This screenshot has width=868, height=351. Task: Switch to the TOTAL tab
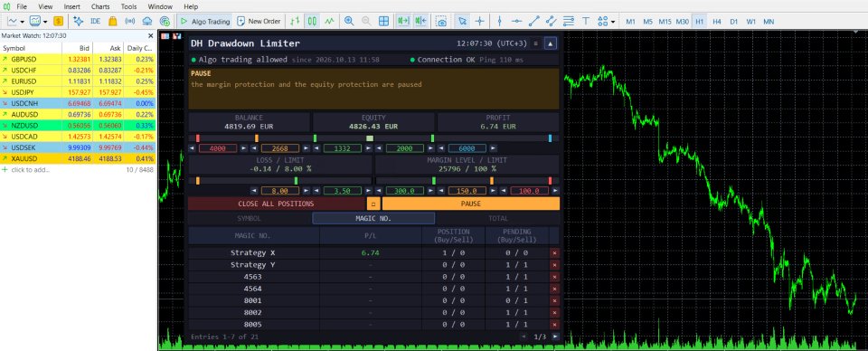tap(498, 218)
